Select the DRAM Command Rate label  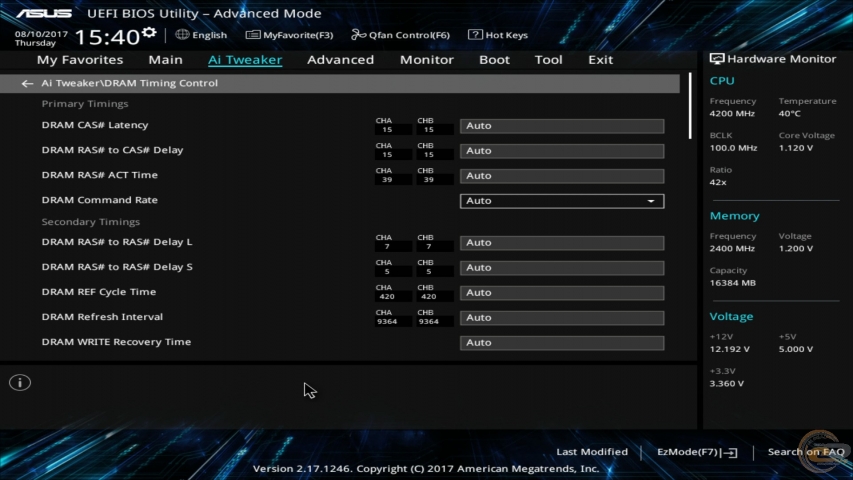pyautogui.click(x=100, y=200)
